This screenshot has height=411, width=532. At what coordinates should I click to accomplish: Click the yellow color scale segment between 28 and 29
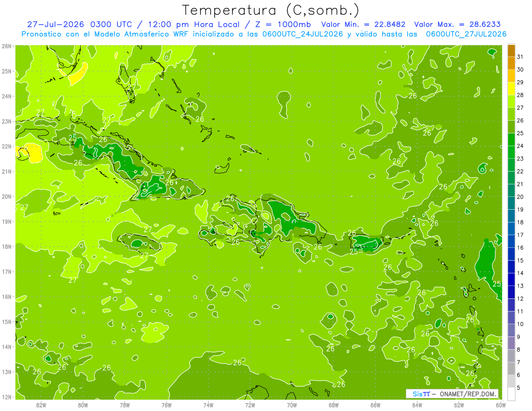click(511, 89)
